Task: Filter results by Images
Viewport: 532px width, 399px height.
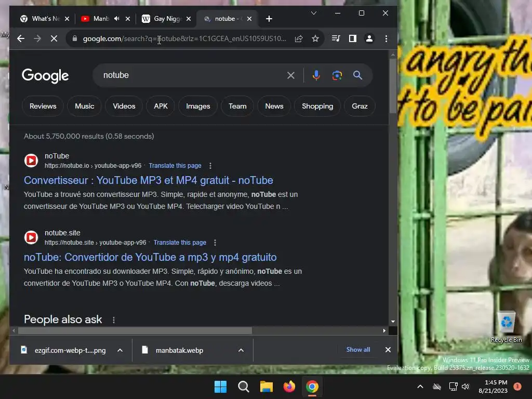Action: [x=198, y=106]
